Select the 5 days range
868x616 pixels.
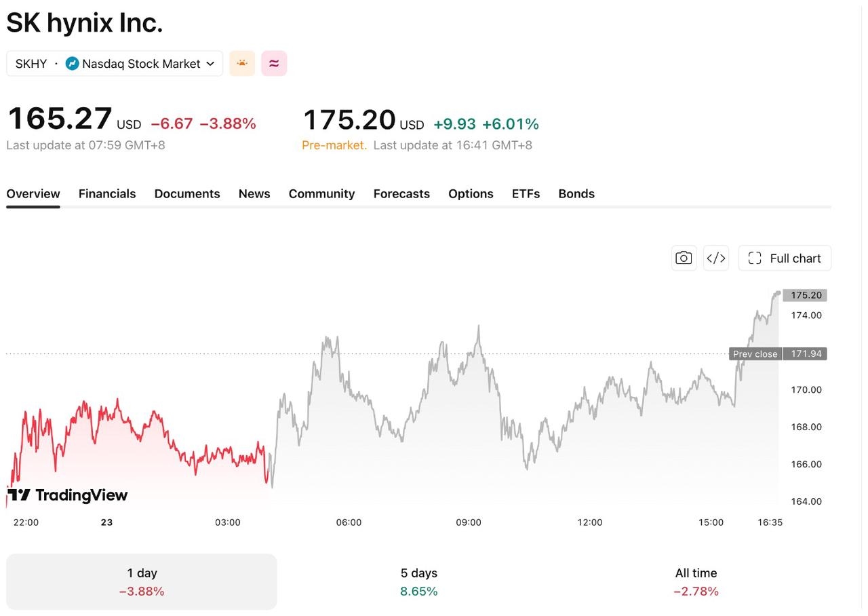[419, 581]
